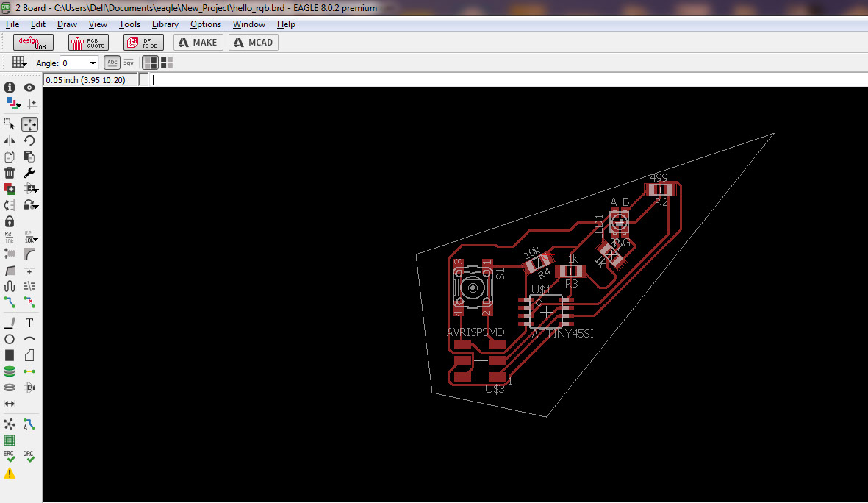Run the ERC check

click(10, 457)
